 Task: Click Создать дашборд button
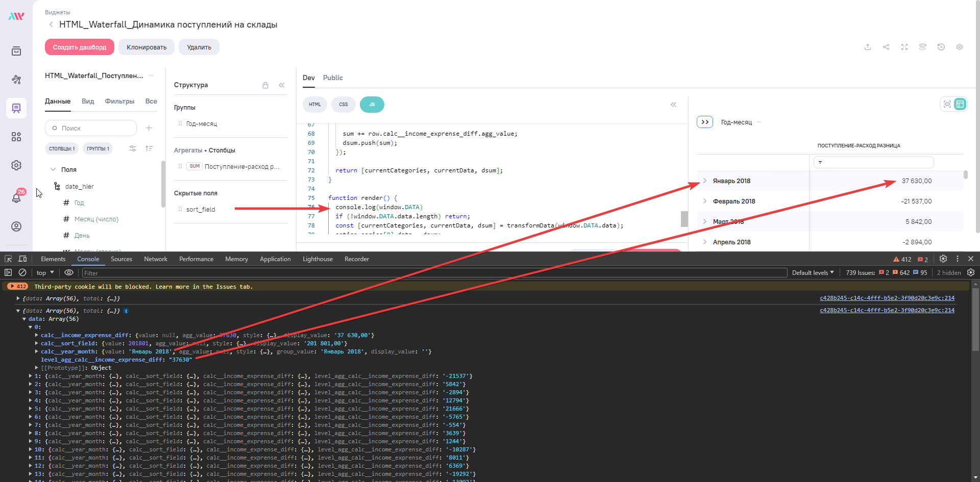80,47
